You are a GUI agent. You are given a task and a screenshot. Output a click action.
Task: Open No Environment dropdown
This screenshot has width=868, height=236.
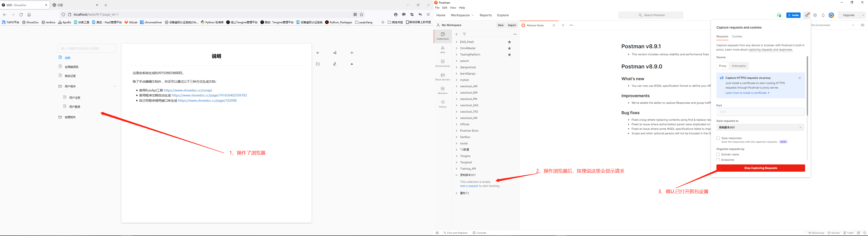pyautogui.click(x=833, y=25)
